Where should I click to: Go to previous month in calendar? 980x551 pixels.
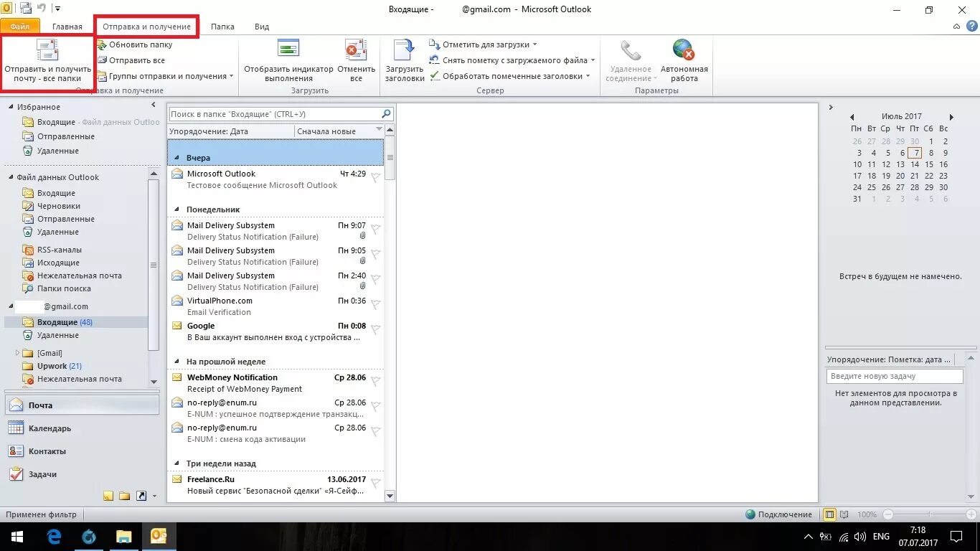(852, 117)
